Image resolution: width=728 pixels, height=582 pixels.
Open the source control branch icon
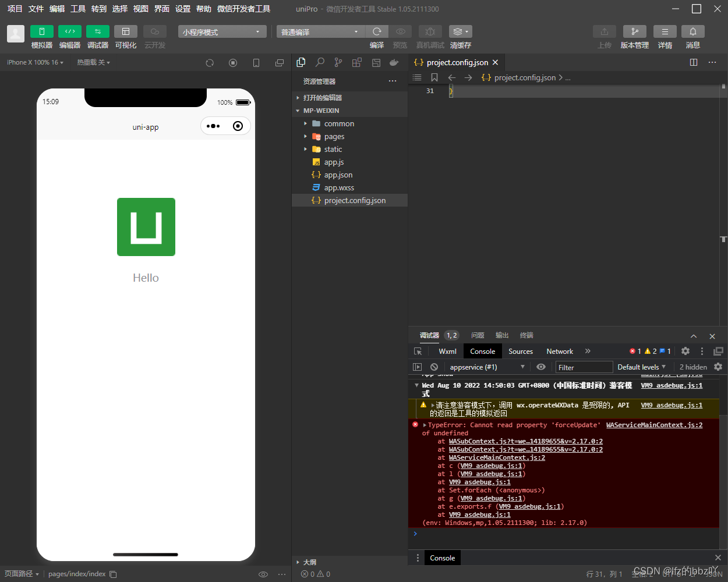(x=338, y=62)
